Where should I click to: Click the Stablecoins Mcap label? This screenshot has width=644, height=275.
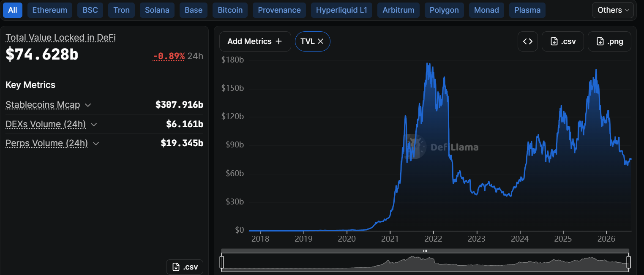(43, 105)
